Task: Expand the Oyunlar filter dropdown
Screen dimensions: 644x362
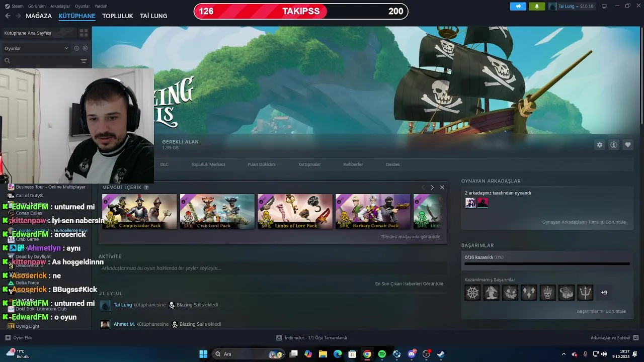Action: tap(36, 48)
